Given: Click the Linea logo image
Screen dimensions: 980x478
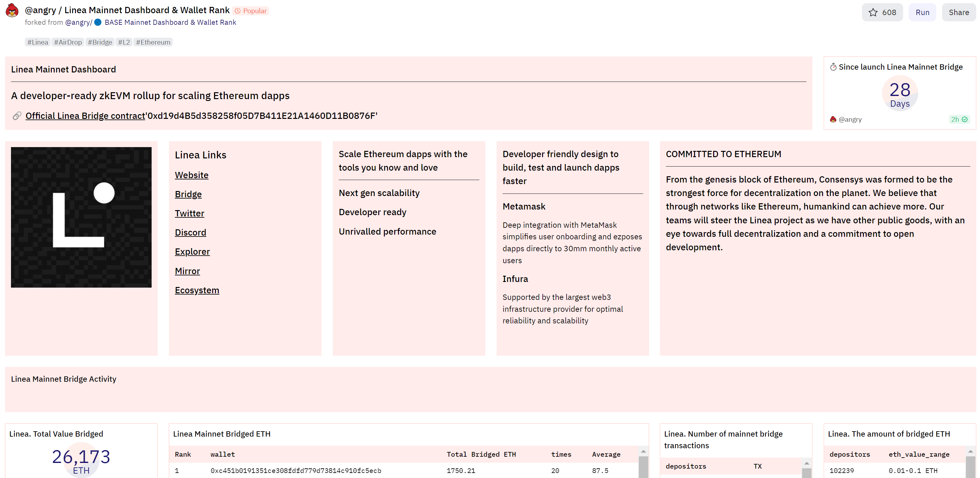Looking at the screenshot, I should (x=81, y=217).
